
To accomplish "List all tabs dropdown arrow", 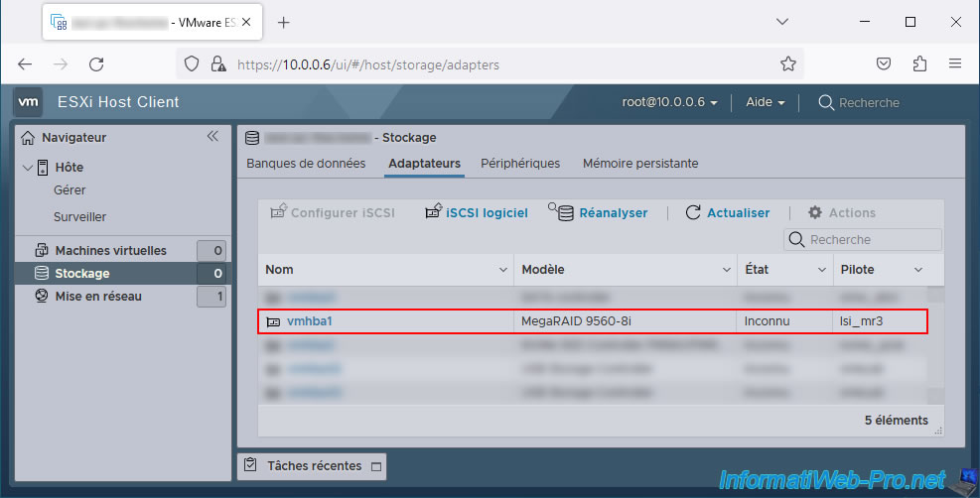I will (781, 22).
